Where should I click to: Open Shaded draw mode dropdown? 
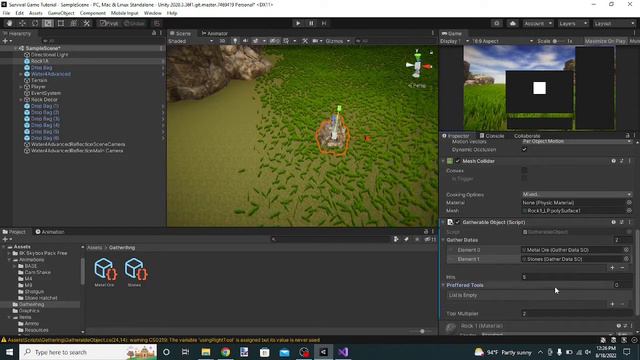(x=191, y=41)
